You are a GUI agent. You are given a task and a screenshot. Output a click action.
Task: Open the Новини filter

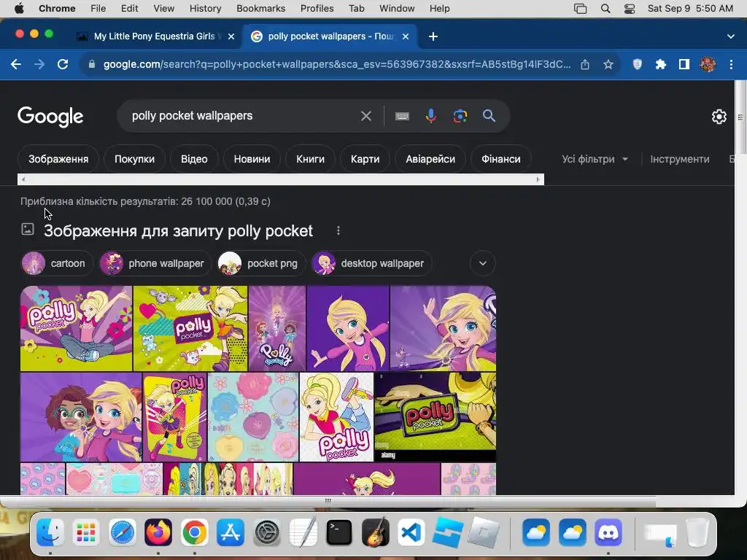coord(252,159)
